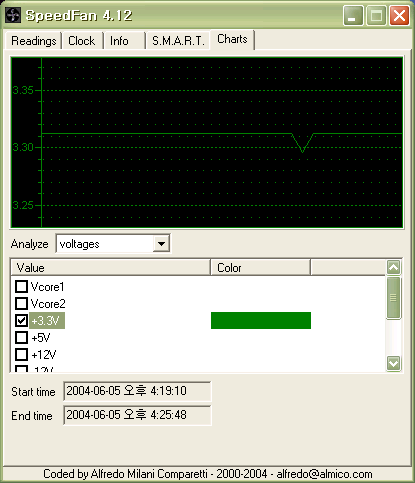Click the SpeedFan 4.12 title text
This screenshot has height=483, width=415.
[x=79, y=16]
